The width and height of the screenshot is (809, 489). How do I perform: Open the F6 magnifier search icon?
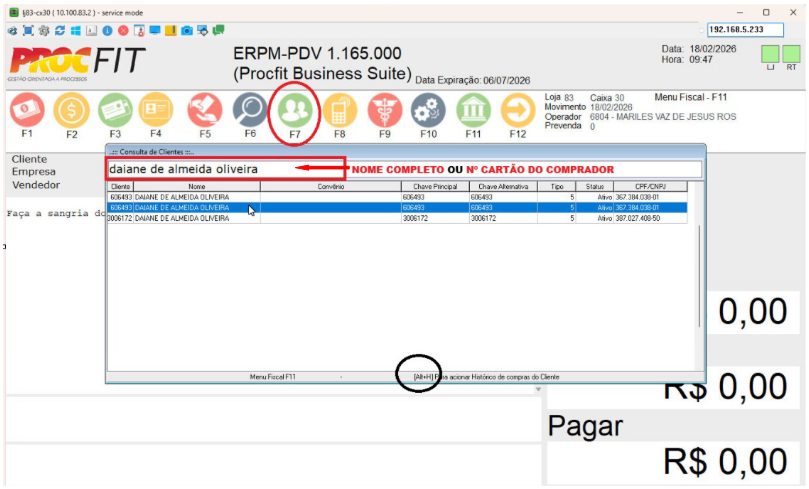coord(250,110)
